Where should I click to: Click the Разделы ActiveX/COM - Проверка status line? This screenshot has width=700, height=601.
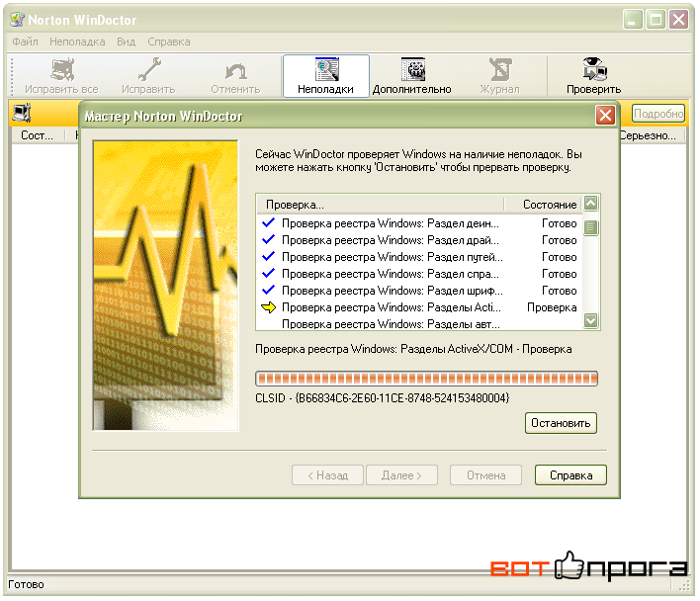click(413, 349)
